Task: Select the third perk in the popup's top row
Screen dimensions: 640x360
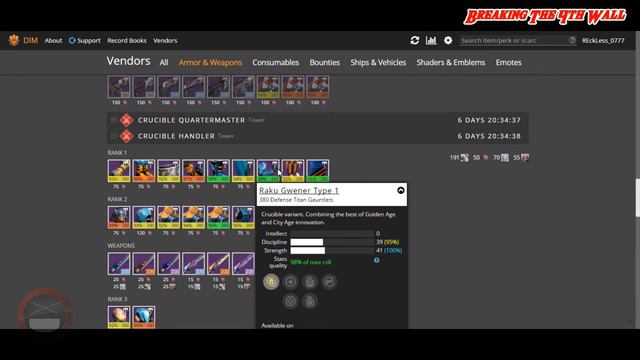Action: [310, 282]
